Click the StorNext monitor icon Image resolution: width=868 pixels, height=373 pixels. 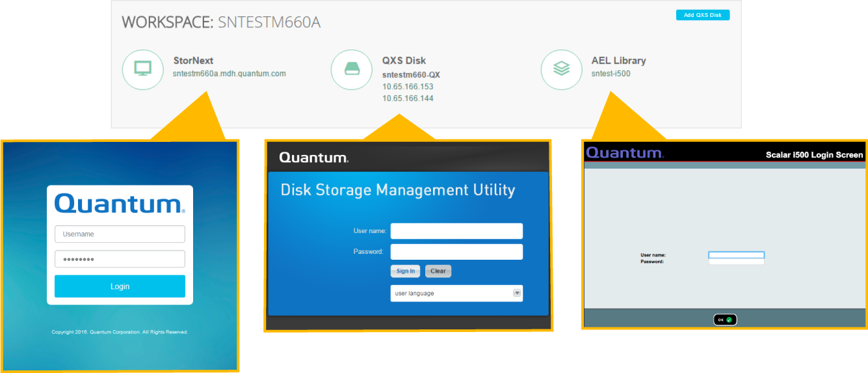142,70
